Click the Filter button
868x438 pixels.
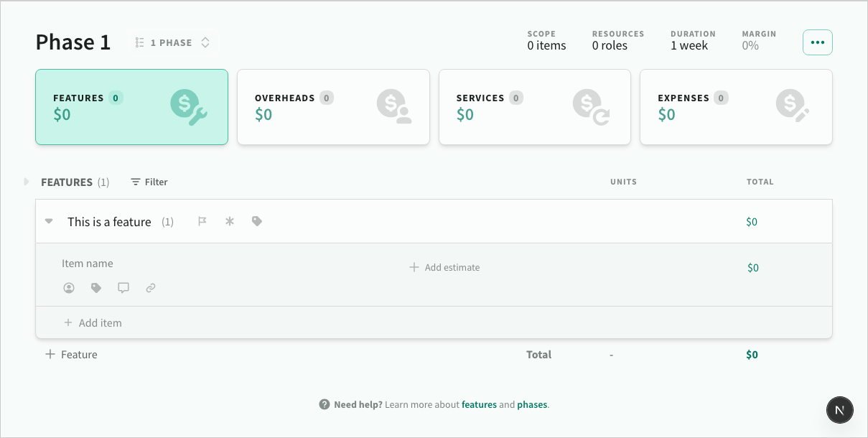149,182
